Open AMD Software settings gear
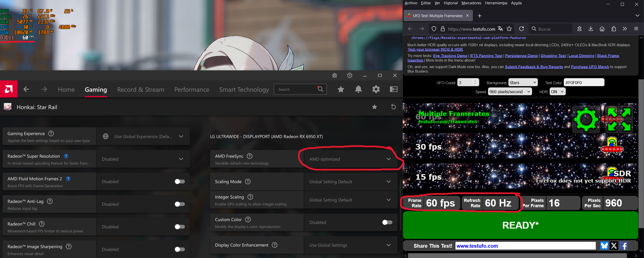The height and width of the screenshot is (258, 644). (x=376, y=89)
